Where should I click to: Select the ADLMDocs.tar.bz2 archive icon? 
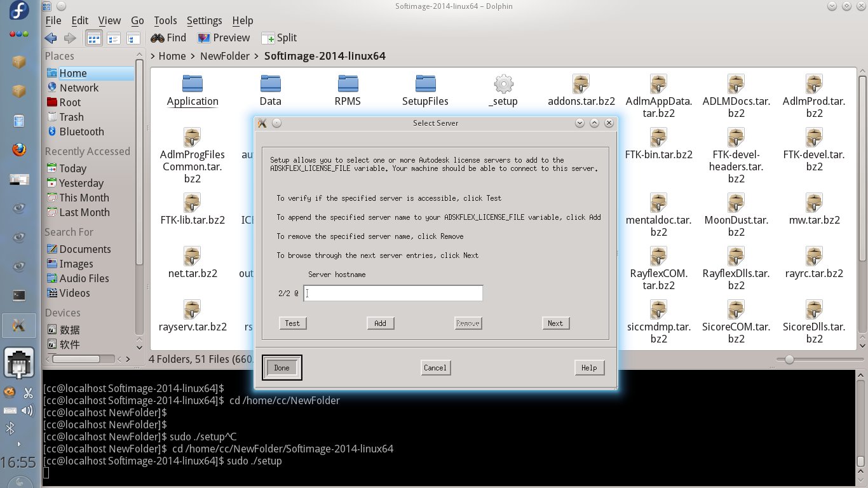tap(736, 83)
